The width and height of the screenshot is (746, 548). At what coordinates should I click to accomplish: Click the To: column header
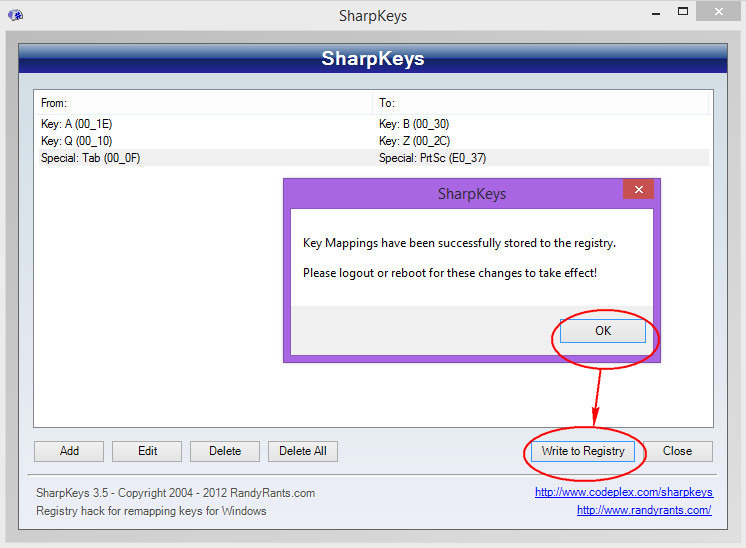(540, 103)
